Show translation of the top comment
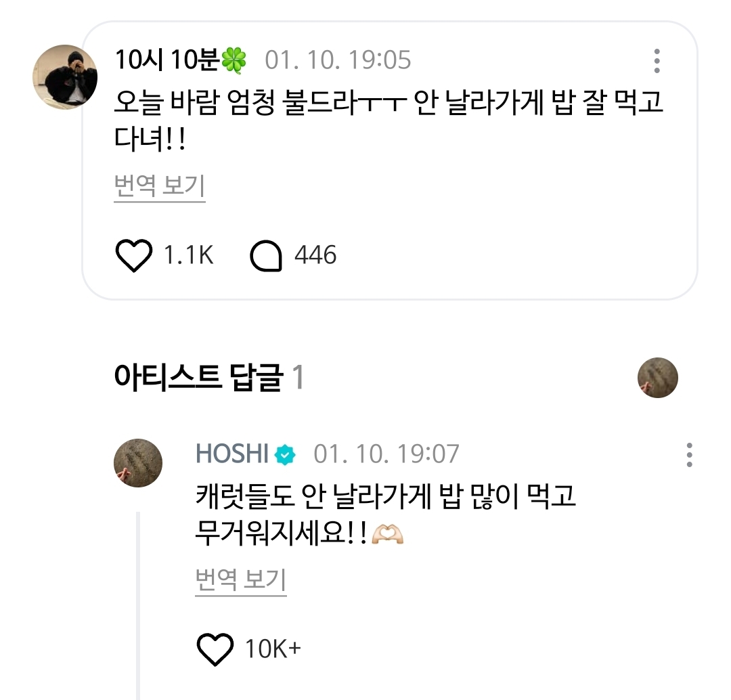Viewport: 731px width, 700px height. tap(160, 186)
